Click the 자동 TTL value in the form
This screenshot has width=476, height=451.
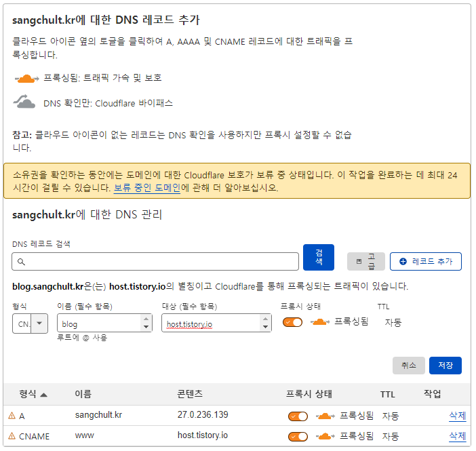pyautogui.click(x=393, y=322)
